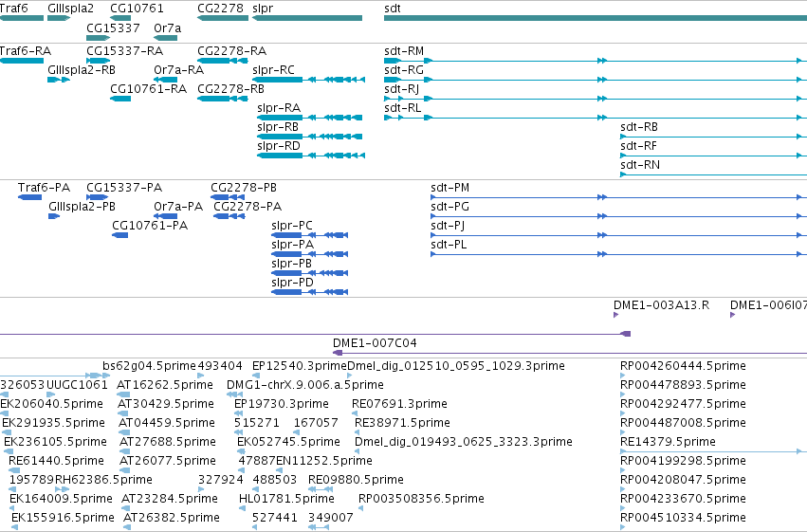Click the sdt-RL transcript label
The height and width of the screenshot is (532, 807).
coord(402,108)
